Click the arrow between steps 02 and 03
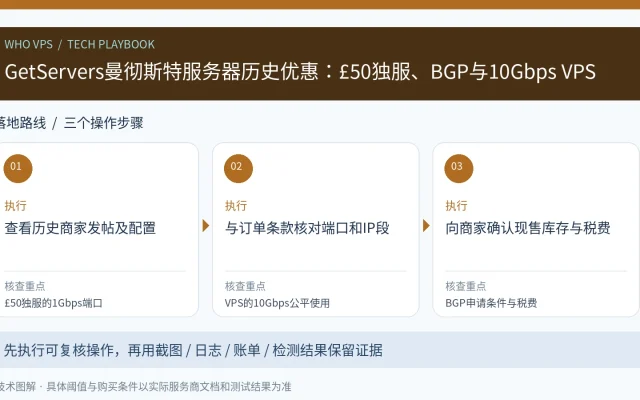Viewport: 640px width, 400px height. tap(426, 226)
